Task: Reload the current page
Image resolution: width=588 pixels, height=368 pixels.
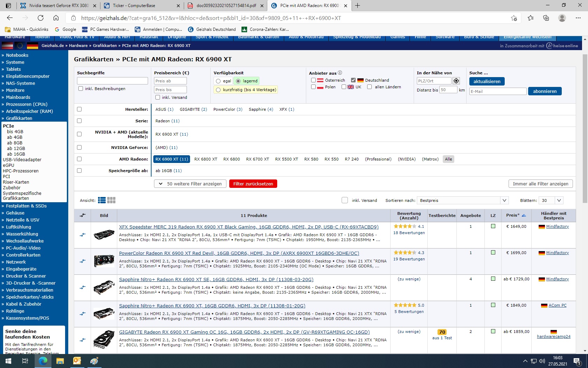Action: (41, 18)
